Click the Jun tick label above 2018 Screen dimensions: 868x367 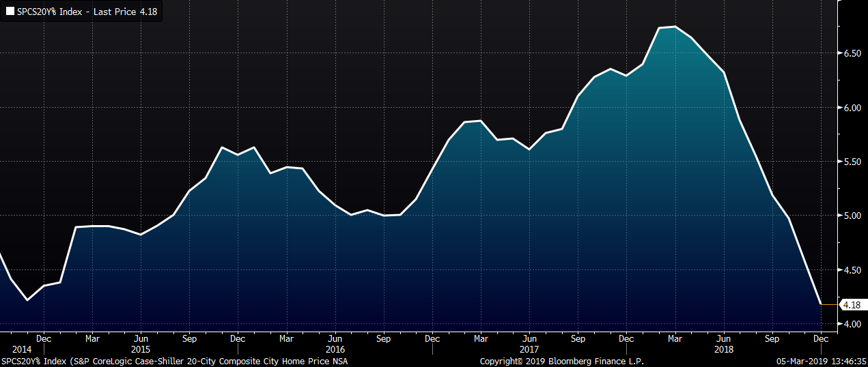coord(724,338)
